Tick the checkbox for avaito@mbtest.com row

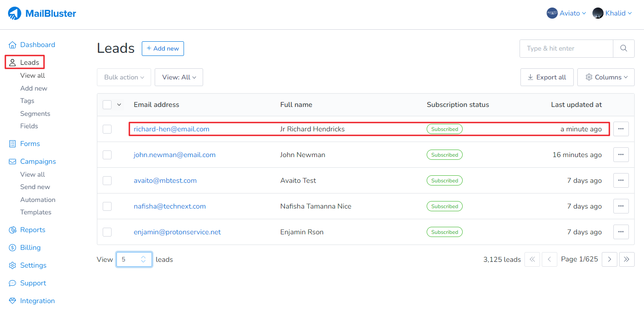click(x=107, y=181)
